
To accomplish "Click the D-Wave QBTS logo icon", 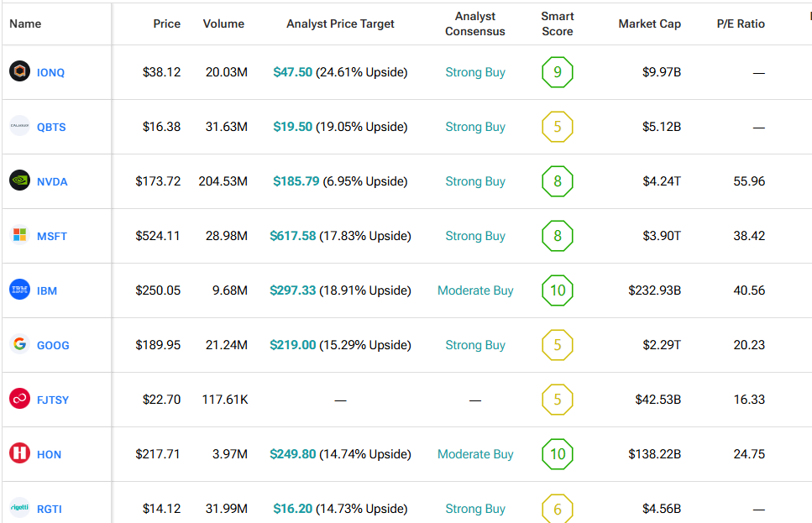I will 19,127.
